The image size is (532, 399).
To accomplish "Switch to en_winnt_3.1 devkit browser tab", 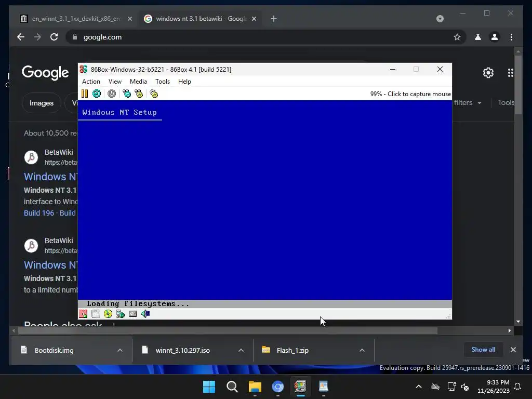I will (x=76, y=19).
